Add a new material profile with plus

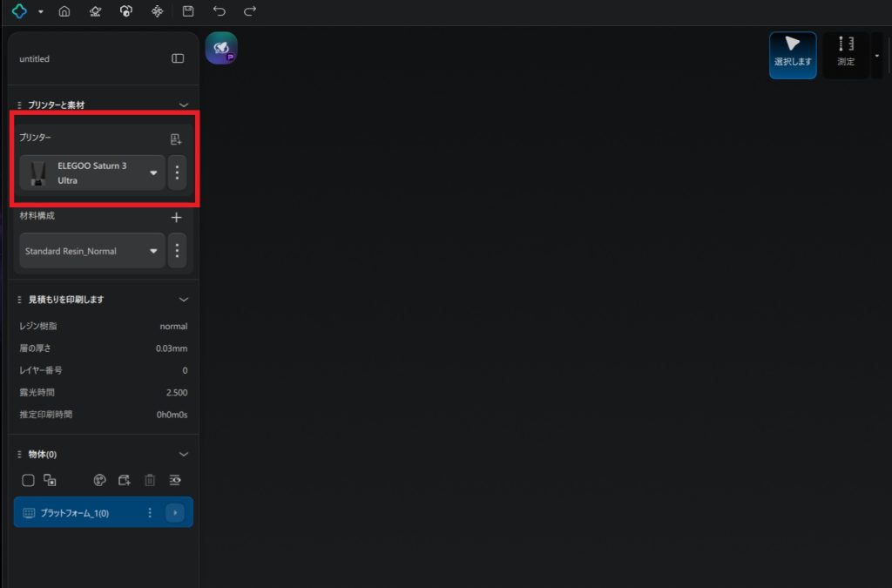pos(176,218)
